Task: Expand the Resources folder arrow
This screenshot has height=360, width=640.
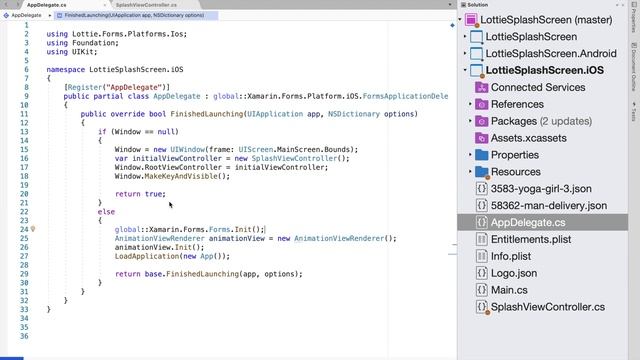Action: [470, 171]
